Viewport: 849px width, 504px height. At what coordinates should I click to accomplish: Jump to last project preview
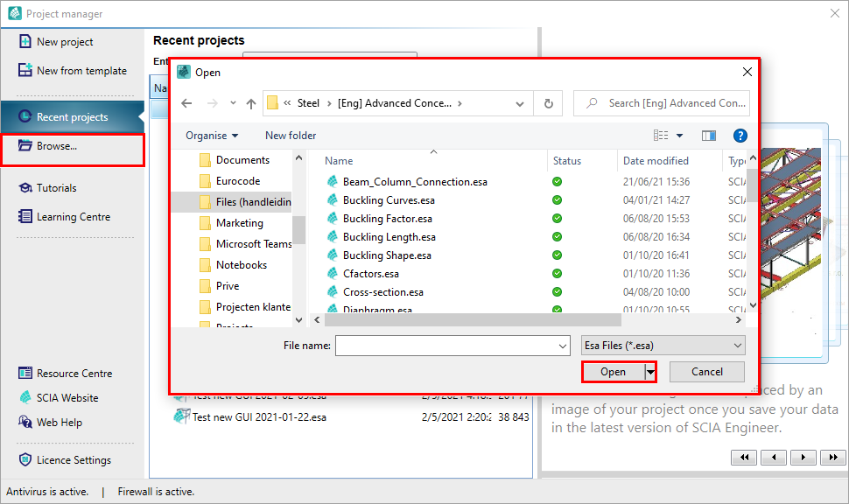click(832, 457)
